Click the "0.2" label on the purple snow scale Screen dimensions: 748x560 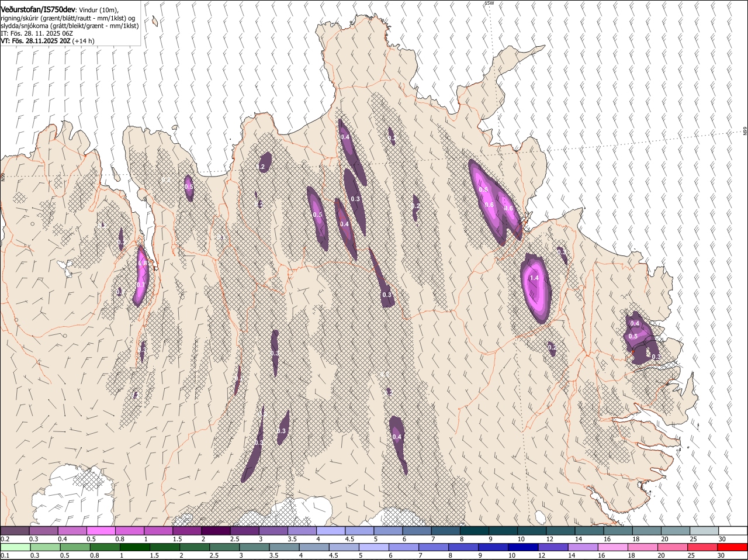pyautogui.click(x=5, y=539)
